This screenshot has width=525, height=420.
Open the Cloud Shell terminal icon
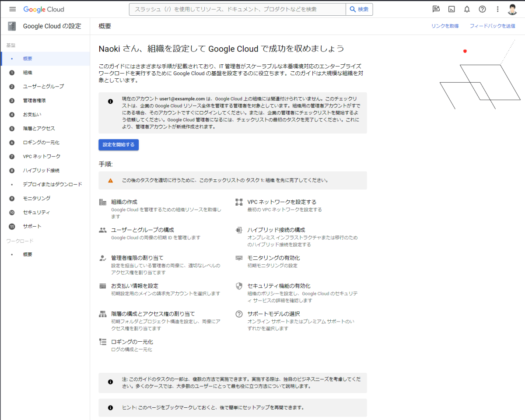point(451,9)
